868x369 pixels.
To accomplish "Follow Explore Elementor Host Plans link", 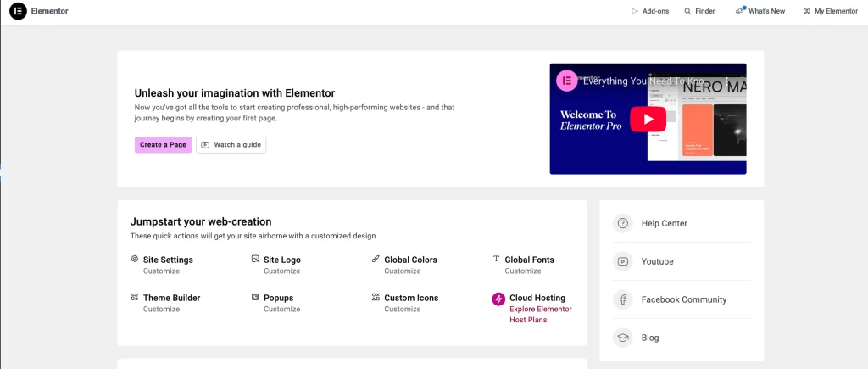I will coord(540,315).
